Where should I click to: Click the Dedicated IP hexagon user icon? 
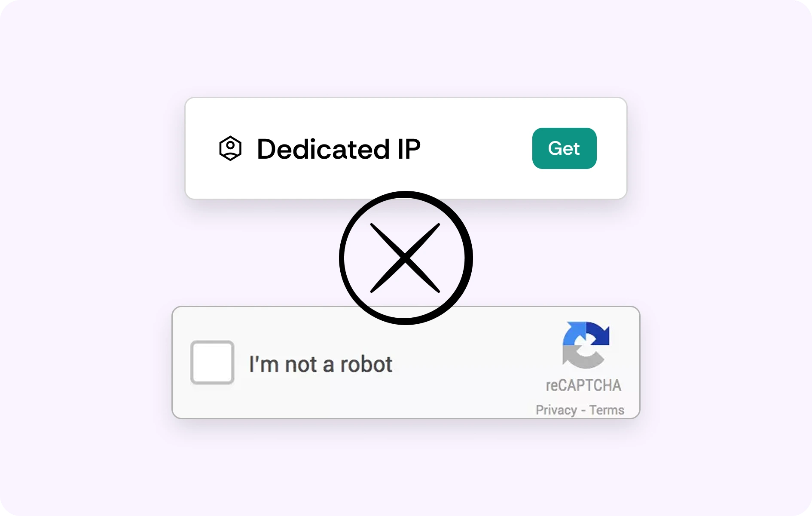click(x=230, y=148)
